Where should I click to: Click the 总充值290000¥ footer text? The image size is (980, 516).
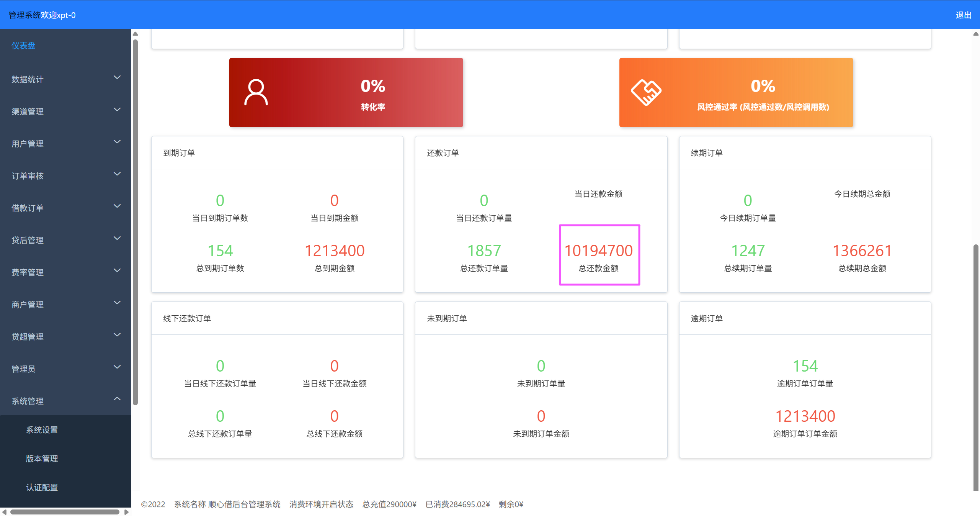coord(389,504)
